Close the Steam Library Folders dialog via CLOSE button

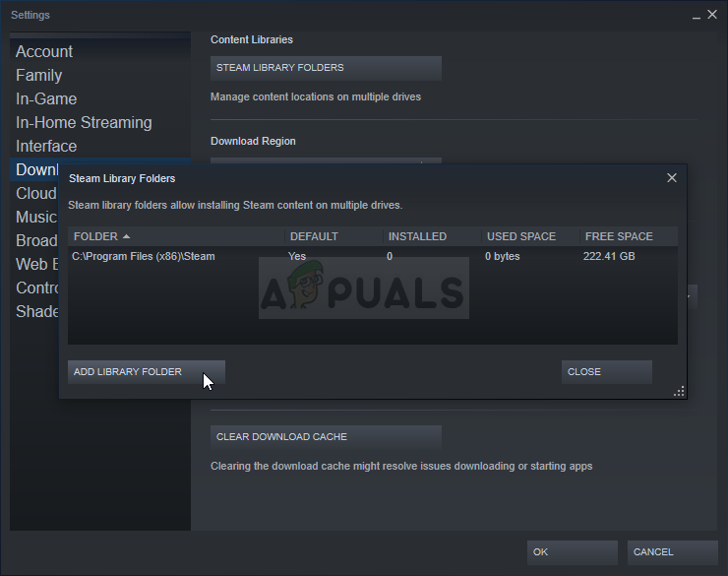(x=607, y=372)
